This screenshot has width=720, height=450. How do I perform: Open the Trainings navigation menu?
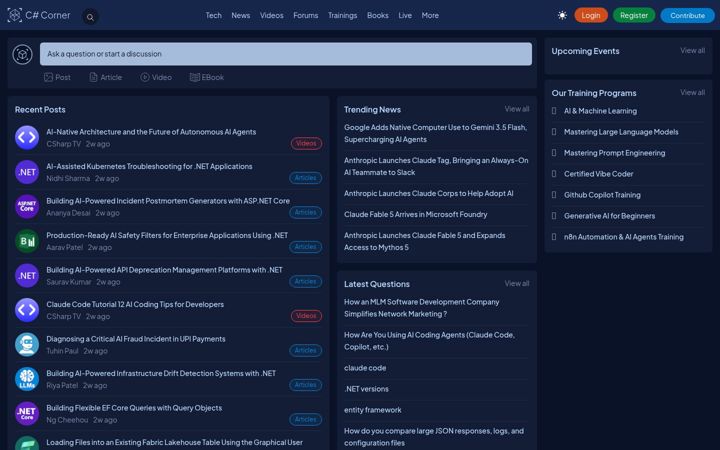coord(343,15)
